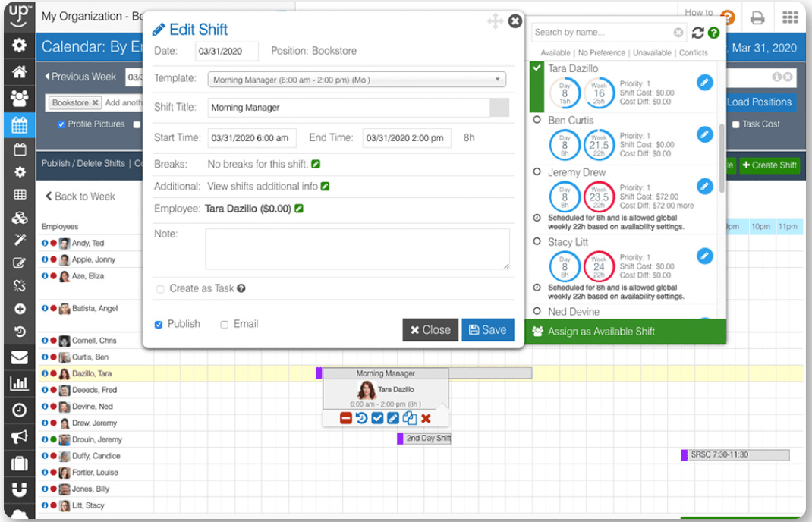Click the gray shift color swatch
The width and height of the screenshot is (812, 522).
499,108
